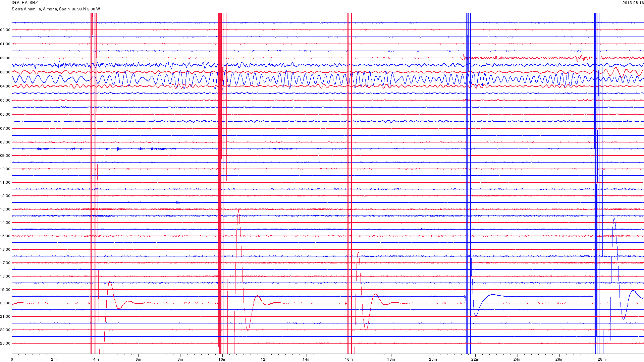
Task: Click the 16m axis tick label
Action: pos(349,359)
